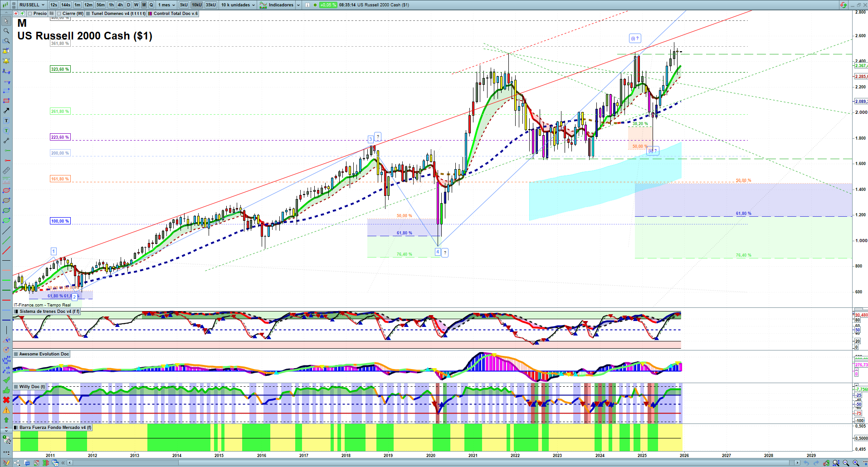The height and width of the screenshot is (467, 868).
Task: Toggle the 12s timeframe button
Action: click(x=54, y=5)
